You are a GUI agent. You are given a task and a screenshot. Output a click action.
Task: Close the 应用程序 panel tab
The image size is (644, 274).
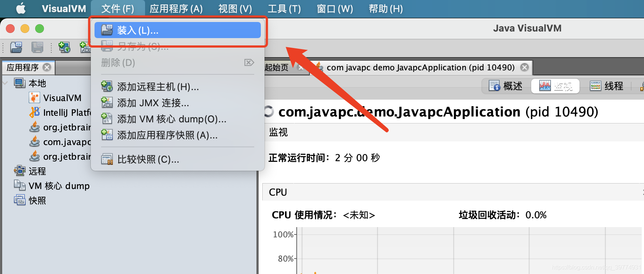[47, 67]
